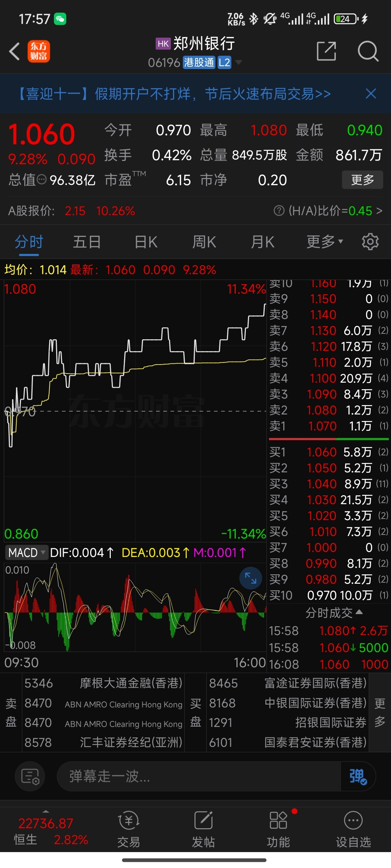The width and height of the screenshot is (391, 868).
Task: Tap 国泰君安证券(香港) buyer broker row
Action: click(288, 743)
